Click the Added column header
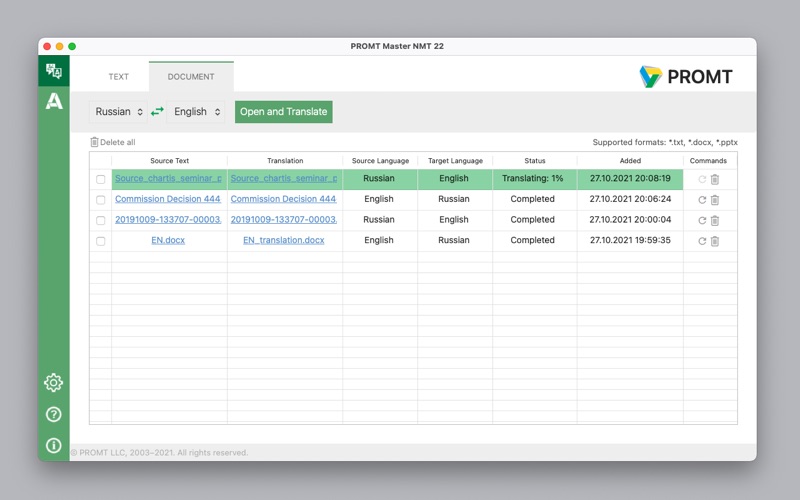The width and height of the screenshot is (800, 500). click(x=630, y=161)
